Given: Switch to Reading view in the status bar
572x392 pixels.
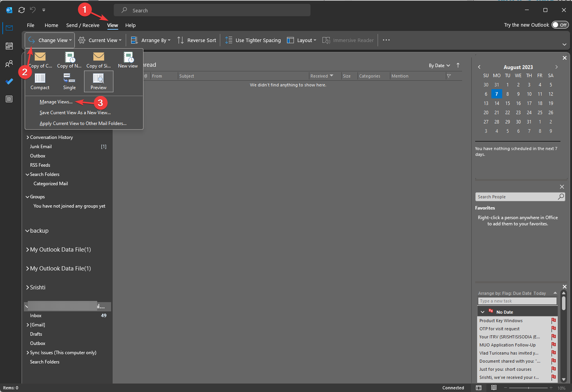Looking at the screenshot, I should point(494,387).
